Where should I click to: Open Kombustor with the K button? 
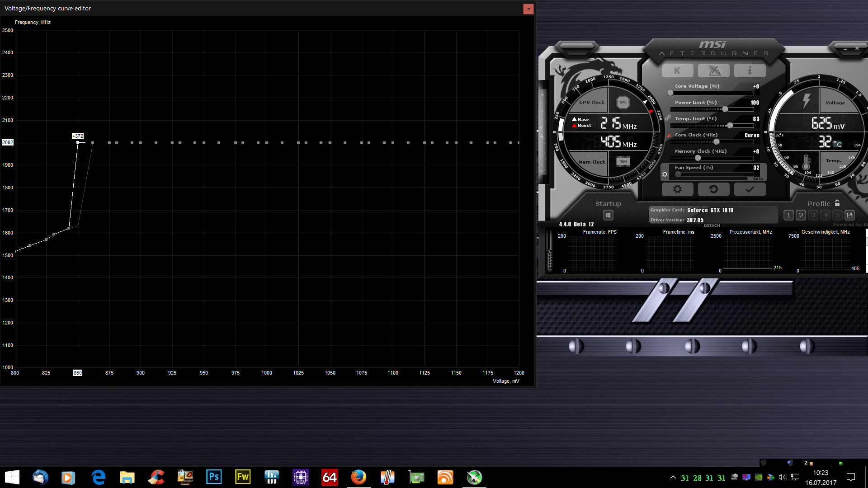(x=677, y=70)
